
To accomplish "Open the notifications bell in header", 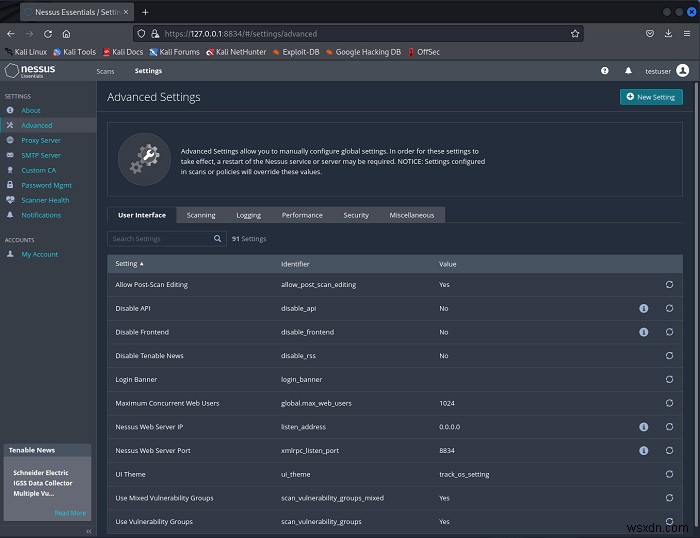I will click(x=628, y=71).
